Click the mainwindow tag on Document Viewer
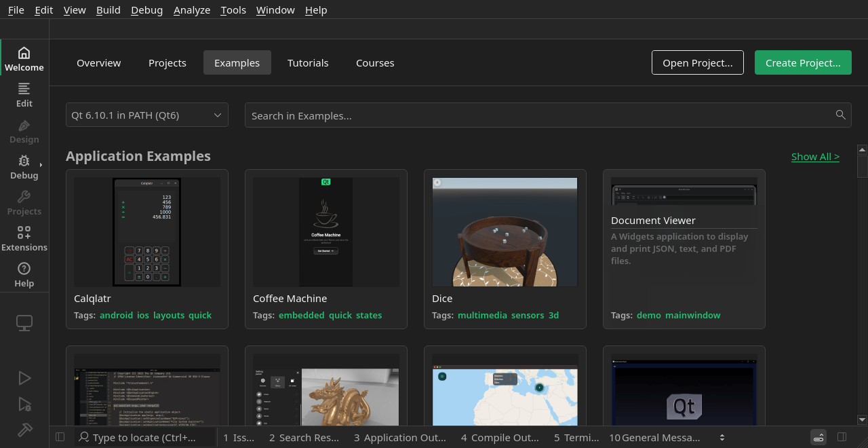This screenshot has width=868, height=448. [x=693, y=315]
